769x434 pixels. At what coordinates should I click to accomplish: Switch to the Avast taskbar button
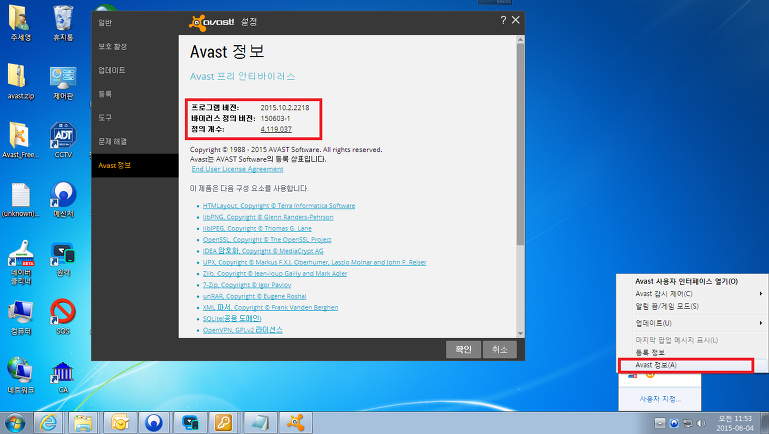click(295, 423)
